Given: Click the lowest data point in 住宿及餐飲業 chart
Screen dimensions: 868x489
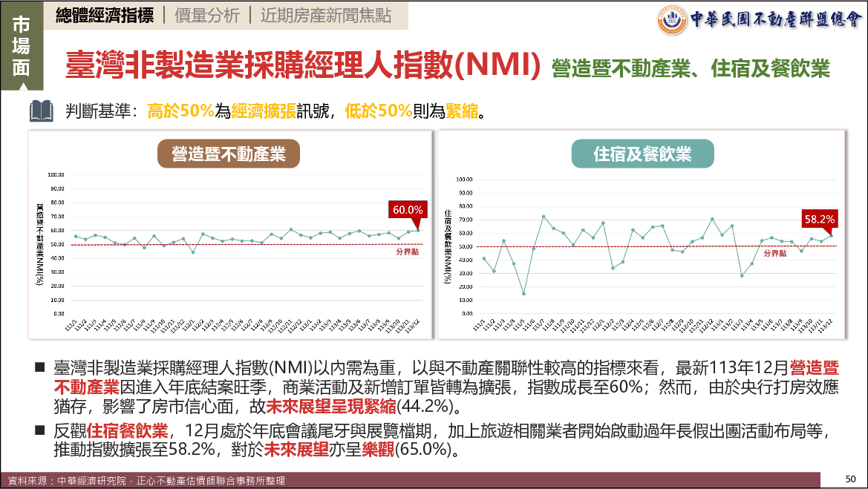Looking at the screenshot, I should pyautogui.click(x=523, y=294).
